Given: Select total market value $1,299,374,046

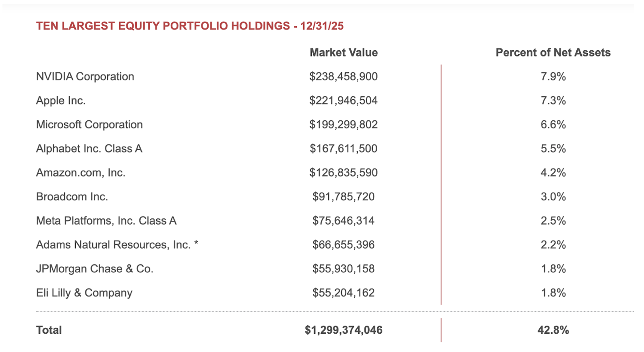Looking at the screenshot, I should 343,330.
